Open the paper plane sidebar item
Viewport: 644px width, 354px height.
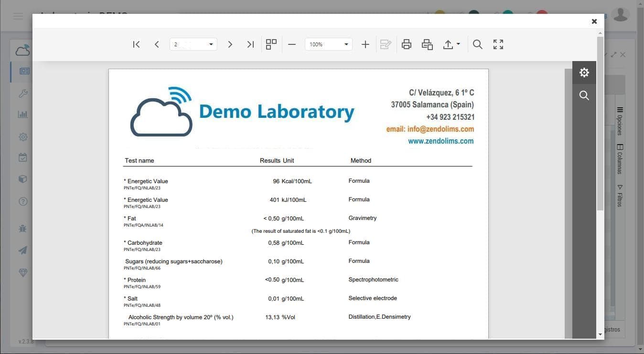pyautogui.click(x=23, y=250)
